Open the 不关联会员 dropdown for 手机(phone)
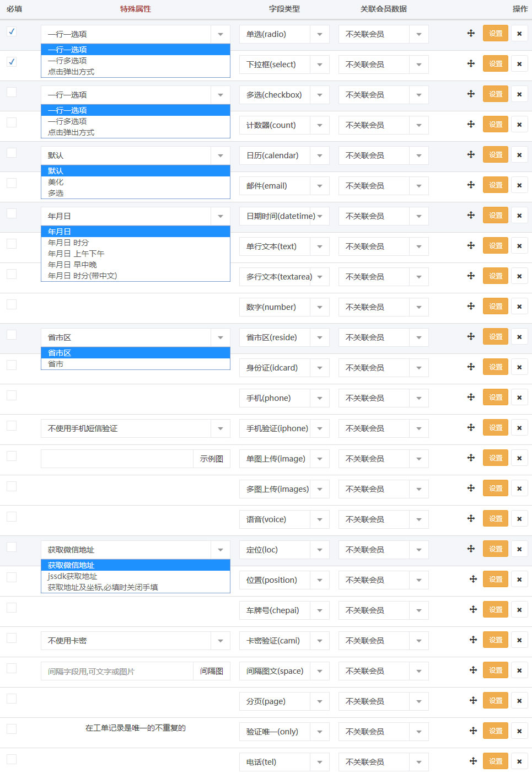This screenshot has width=532, height=778. coord(418,398)
